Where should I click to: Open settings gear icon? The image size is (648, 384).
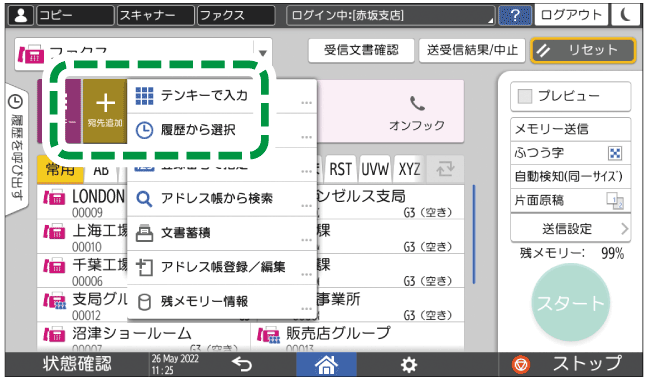pyautogui.click(x=409, y=365)
